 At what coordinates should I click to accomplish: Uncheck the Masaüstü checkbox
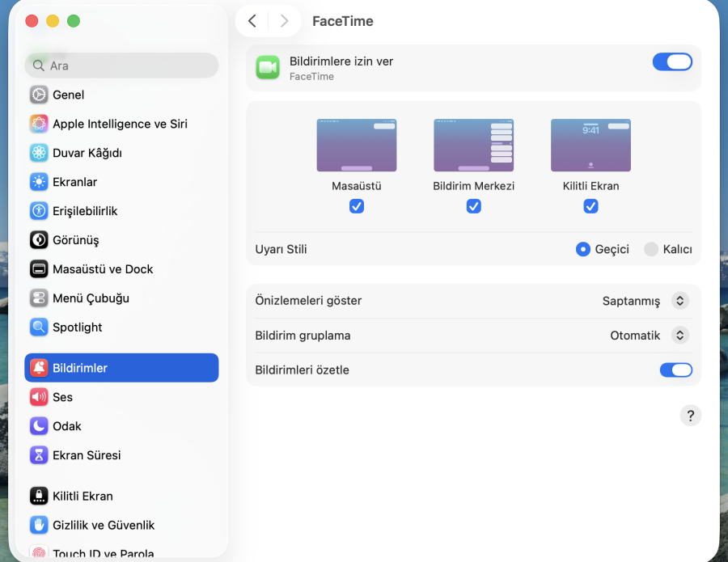click(357, 206)
